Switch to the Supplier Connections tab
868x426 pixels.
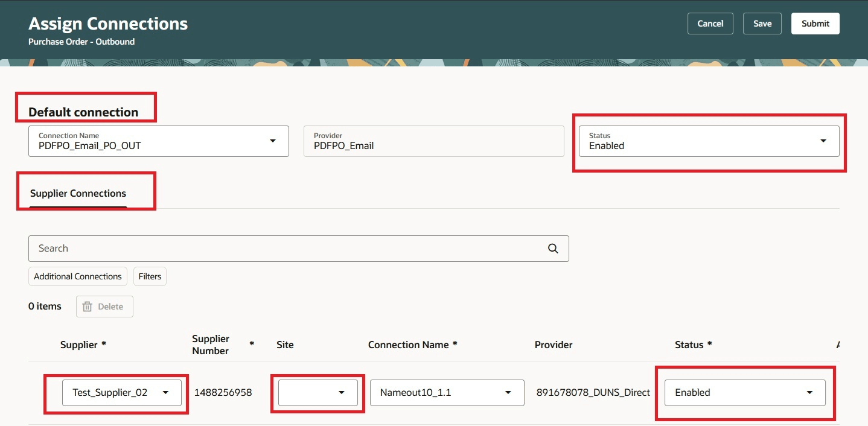coord(78,192)
